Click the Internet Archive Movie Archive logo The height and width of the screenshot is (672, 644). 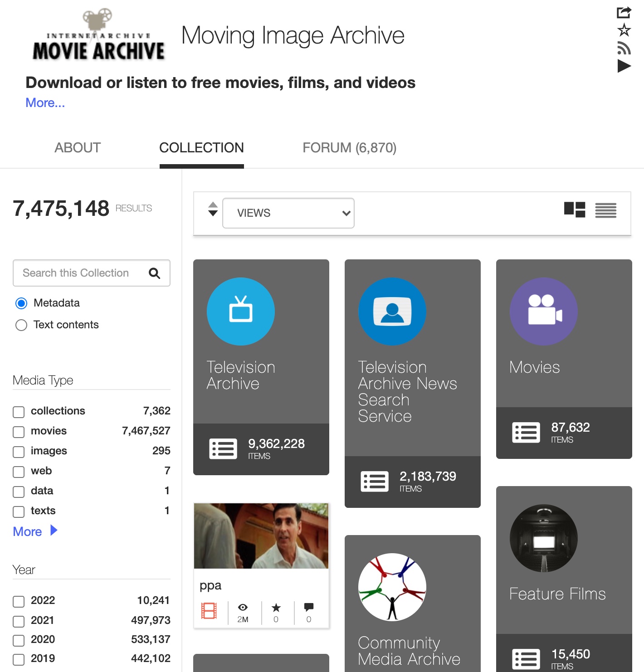point(98,34)
